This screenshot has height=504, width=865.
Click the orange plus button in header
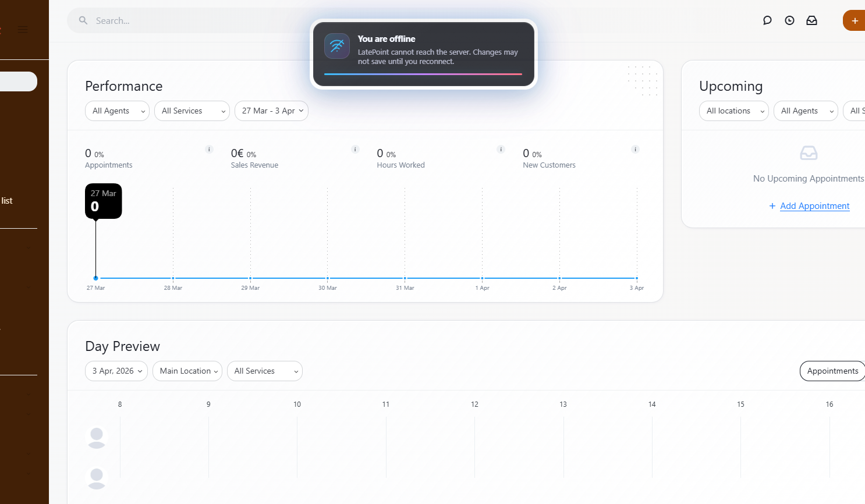coord(854,20)
